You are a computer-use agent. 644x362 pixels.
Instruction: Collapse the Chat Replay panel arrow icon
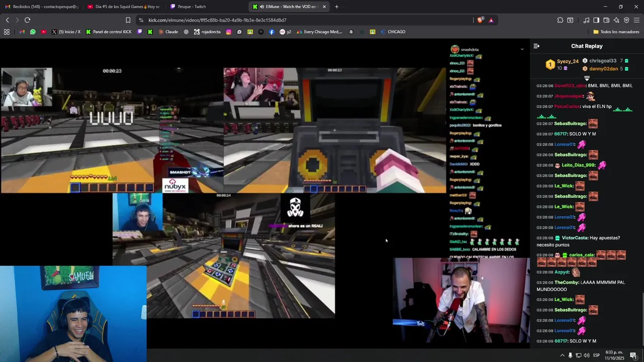click(x=536, y=46)
